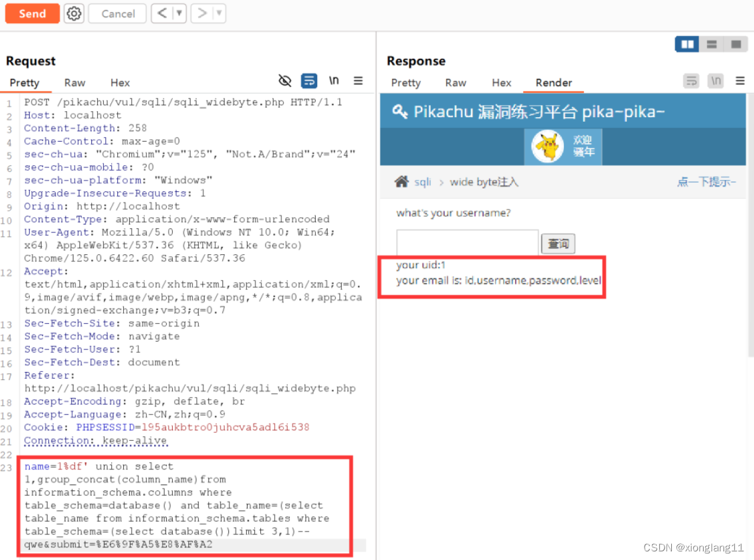The height and width of the screenshot is (560, 754).
Task: Switch Response view to Pretty tab
Action: [406, 83]
